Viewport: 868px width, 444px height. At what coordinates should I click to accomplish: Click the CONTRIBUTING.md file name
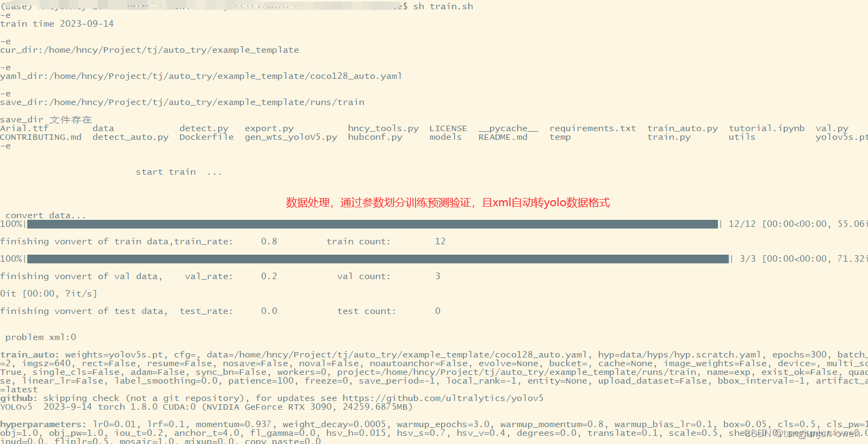41,137
